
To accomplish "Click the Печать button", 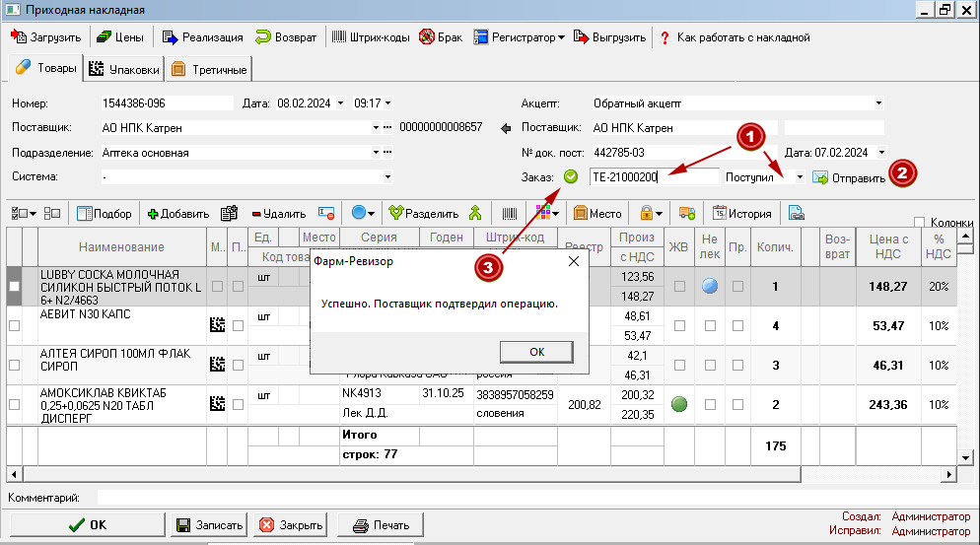I will click(x=381, y=525).
